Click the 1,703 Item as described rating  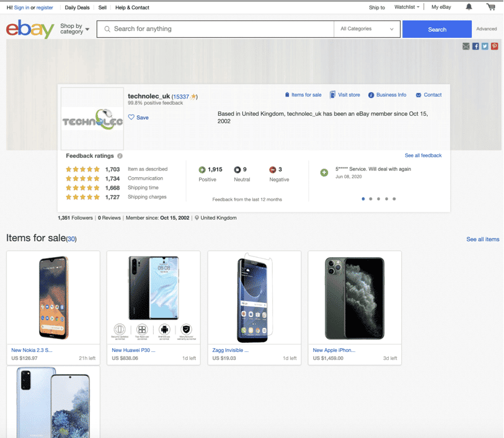[x=112, y=169]
